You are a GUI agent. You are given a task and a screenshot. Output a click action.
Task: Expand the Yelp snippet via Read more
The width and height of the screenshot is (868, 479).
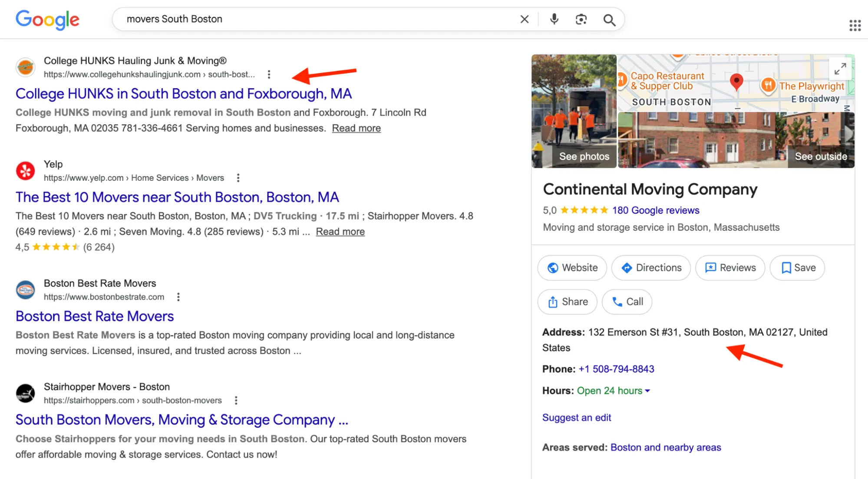340,231
